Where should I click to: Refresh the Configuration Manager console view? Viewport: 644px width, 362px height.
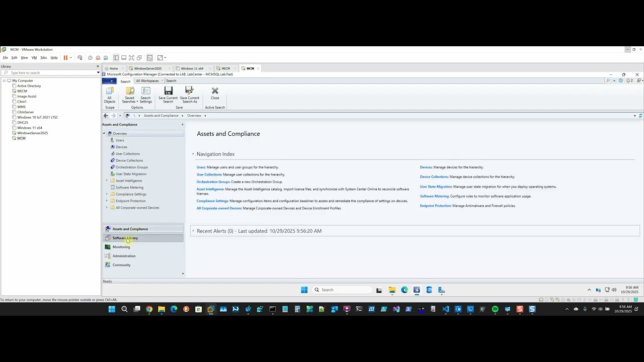(640, 116)
